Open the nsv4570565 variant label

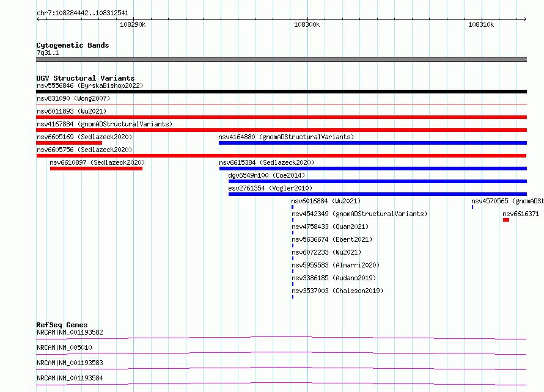tap(507, 201)
